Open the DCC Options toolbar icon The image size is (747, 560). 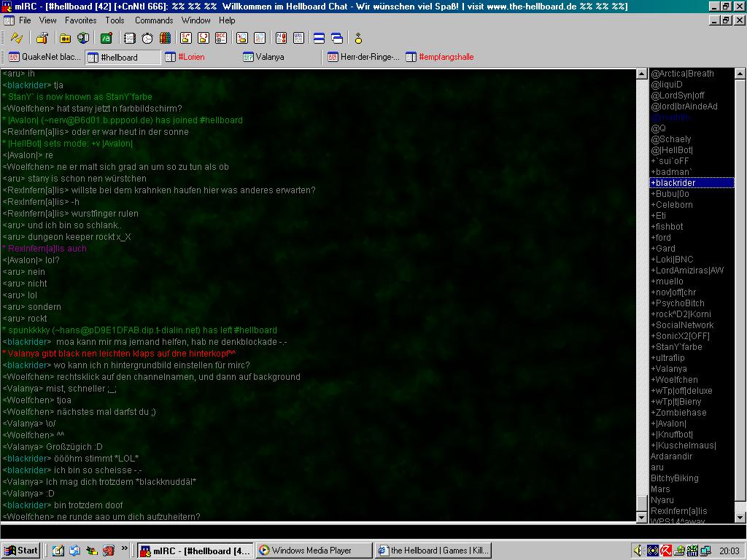[220, 38]
